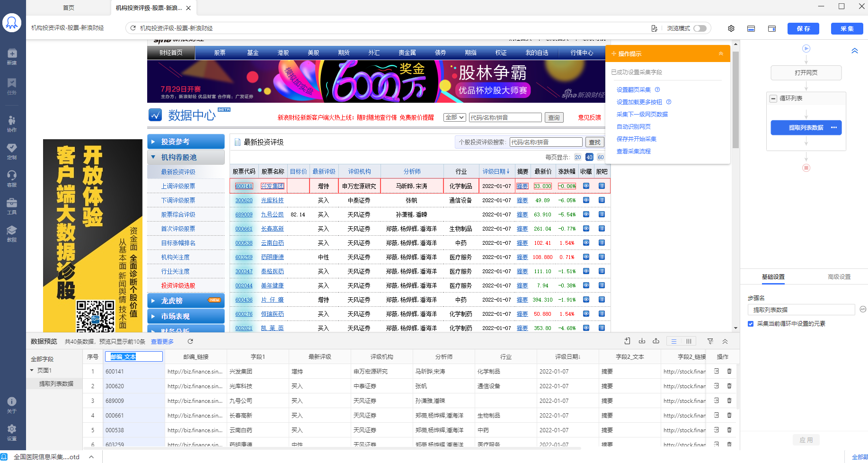Open the 任务 sidebar icon
868x463 pixels.
coord(12,86)
